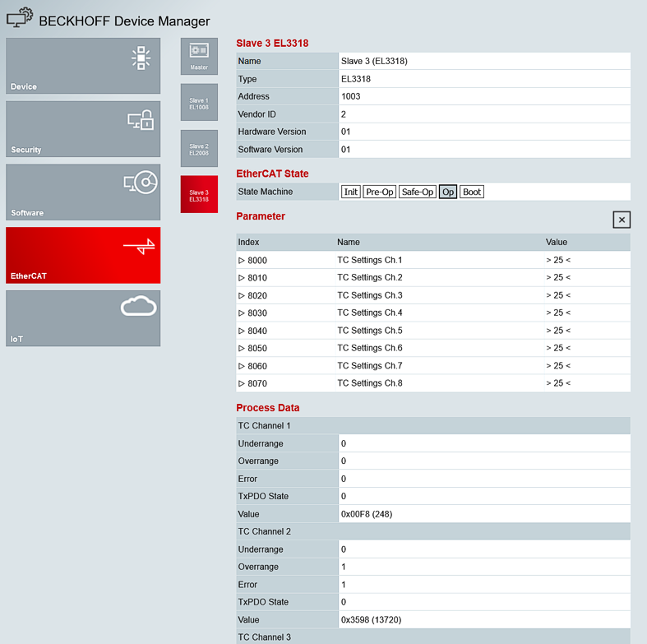Expand index 8000 TC Settings Ch.1
Viewport: 647px width, 644px height.
coord(242,261)
